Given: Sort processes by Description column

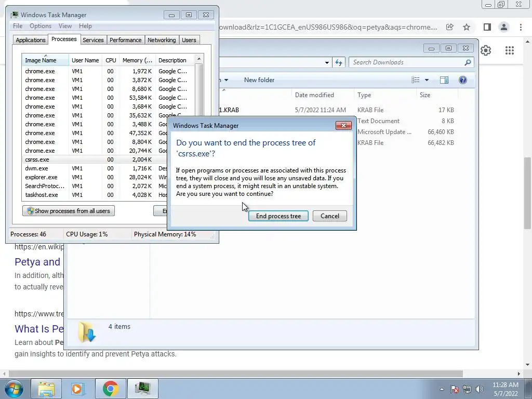Looking at the screenshot, I should click(x=175, y=60).
